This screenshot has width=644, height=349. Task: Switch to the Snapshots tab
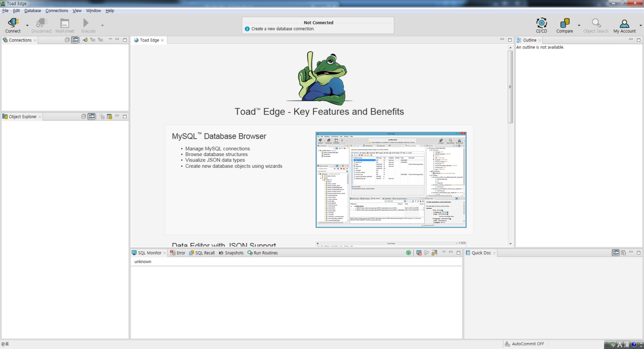[x=231, y=253]
